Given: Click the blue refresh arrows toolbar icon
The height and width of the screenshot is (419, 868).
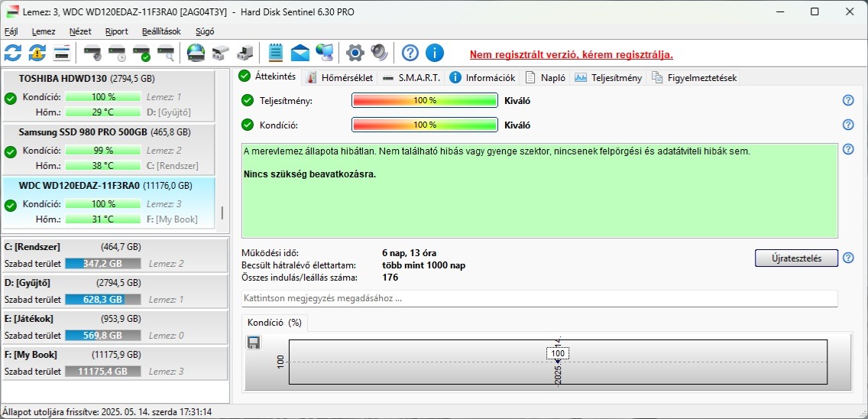Looking at the screenshot, I should point(13,54).
